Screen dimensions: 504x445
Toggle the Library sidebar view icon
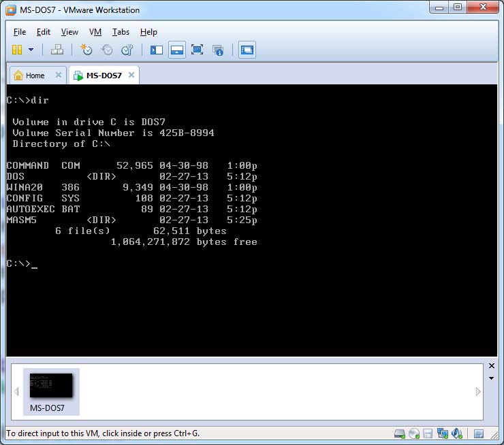click(157, 50)
